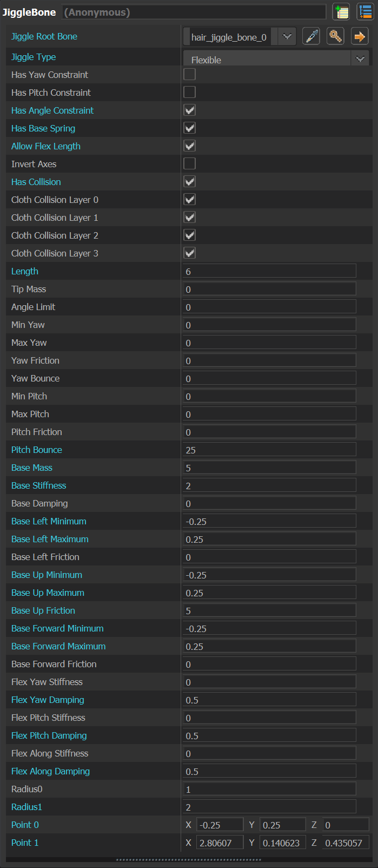Image resolution: width=378 pixels, height=868 pixels.
Task: Click the JiggleBone name text field
Action: pyautogui.click(x=195, y=12)
